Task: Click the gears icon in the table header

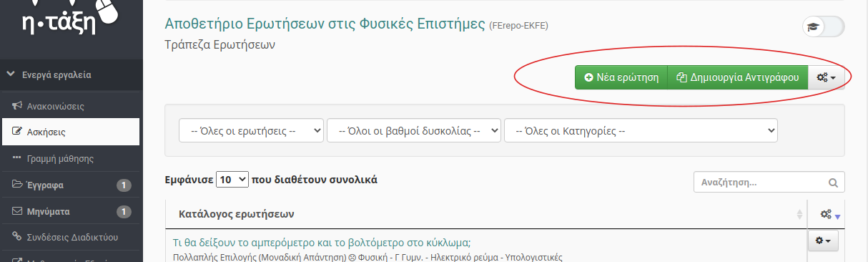Action: click(826, 214)
